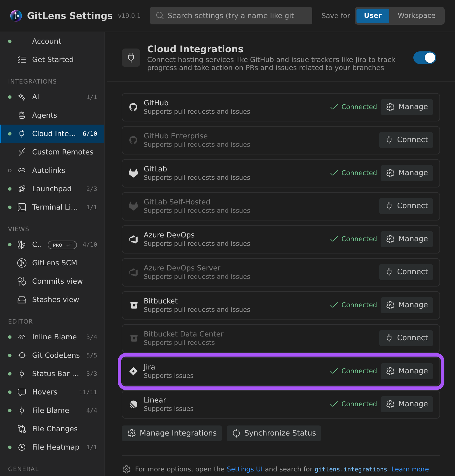Connect Azure DevOps Server

pyautogui.click(x=406, y=272)
